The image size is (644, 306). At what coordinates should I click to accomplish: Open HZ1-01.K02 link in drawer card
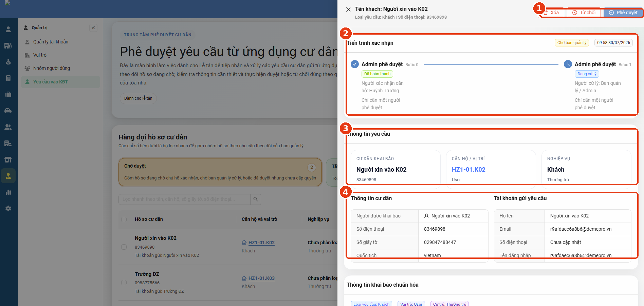tap(468, 170)
